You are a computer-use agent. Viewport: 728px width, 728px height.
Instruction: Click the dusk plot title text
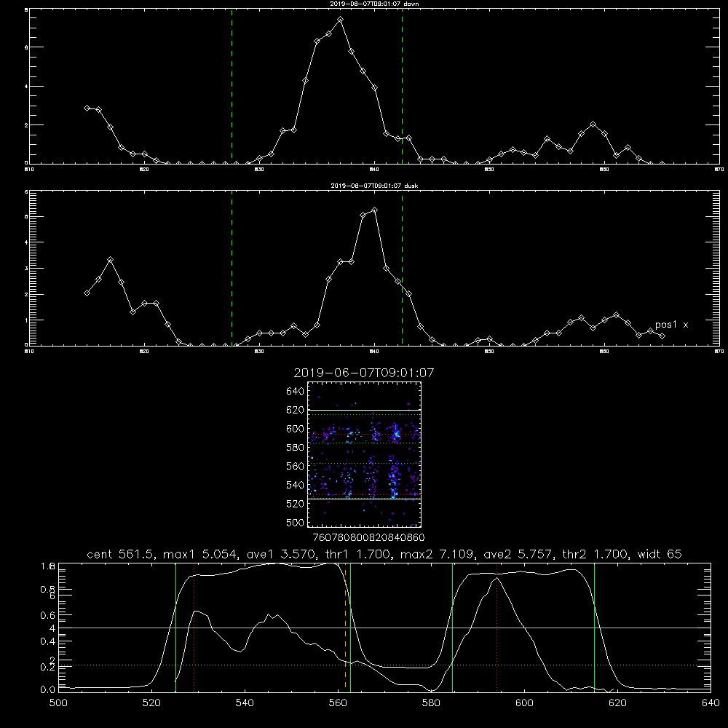pyautogui.click(x=374, y=186)
